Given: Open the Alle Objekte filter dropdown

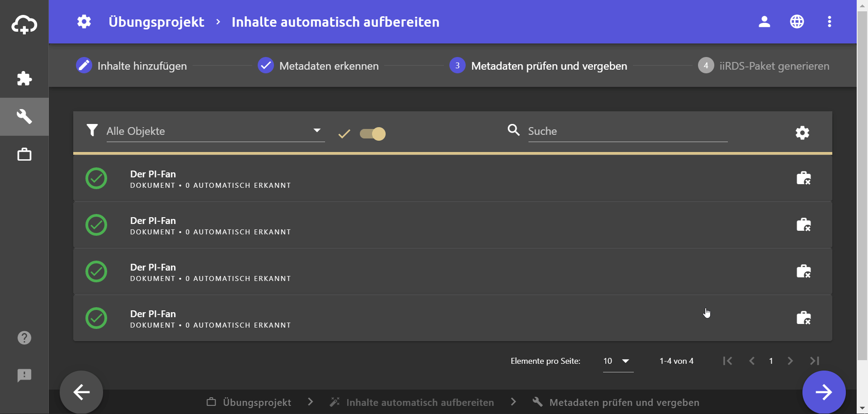Looking at the screenshot, I should pyautogui.click(x=216, y=131).
